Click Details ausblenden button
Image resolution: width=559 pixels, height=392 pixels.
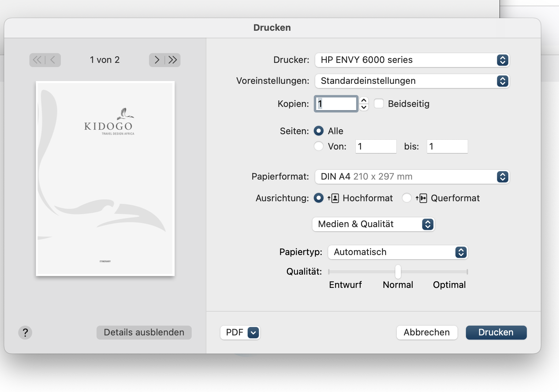144,333
